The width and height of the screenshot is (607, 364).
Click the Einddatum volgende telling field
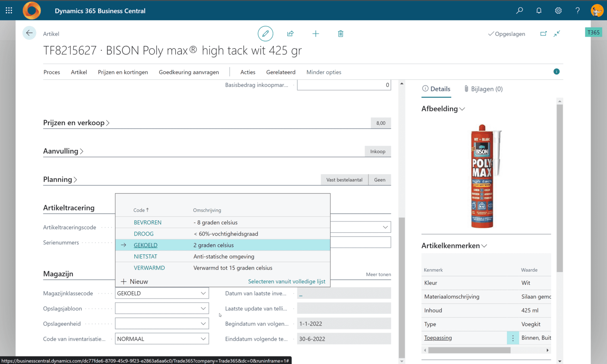(344, 339)
